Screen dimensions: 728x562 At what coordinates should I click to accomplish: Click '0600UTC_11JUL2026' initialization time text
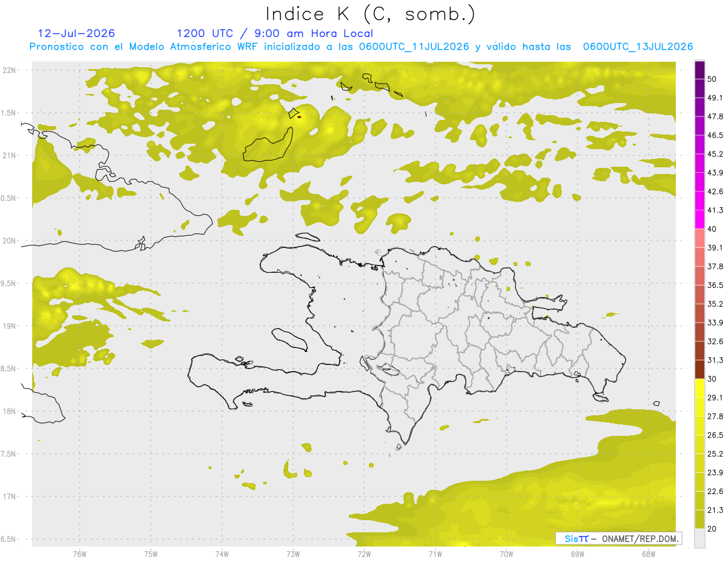[x=414, y=47]
